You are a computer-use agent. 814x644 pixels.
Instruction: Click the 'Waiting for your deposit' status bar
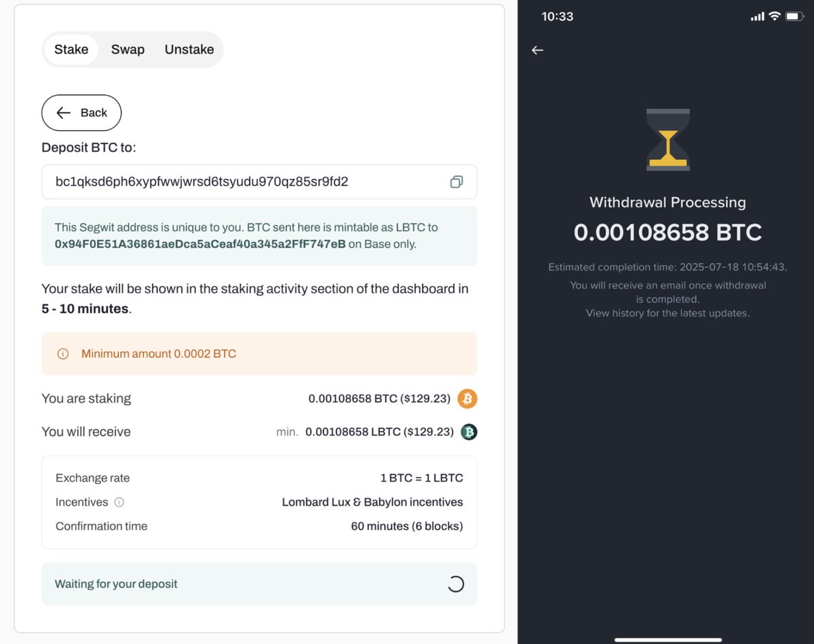click(259, 584)
